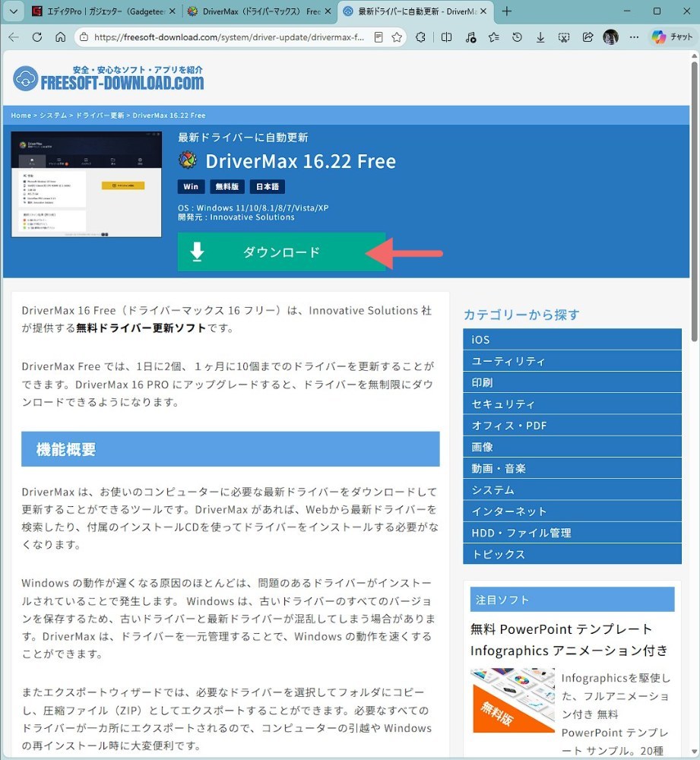Click the カテゴリーから探す heading
The height and width of the screenshot is (760, 700).
[x=521, y=315]
